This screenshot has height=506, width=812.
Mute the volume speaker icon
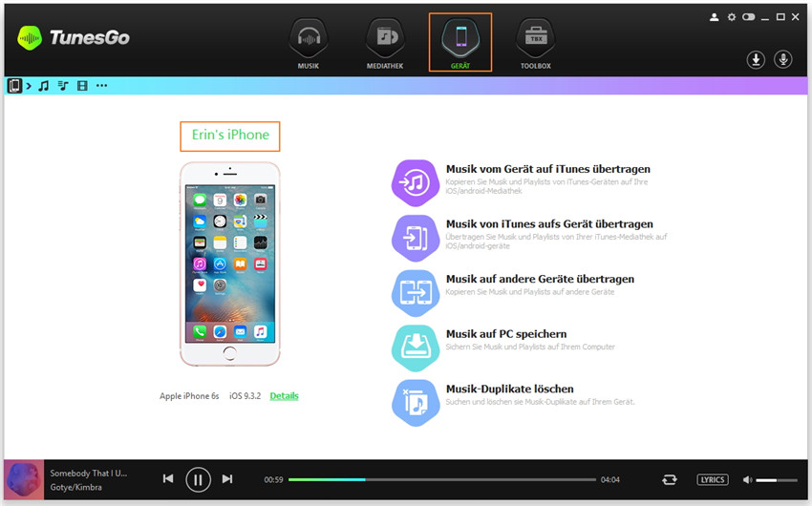pos(747,479)
